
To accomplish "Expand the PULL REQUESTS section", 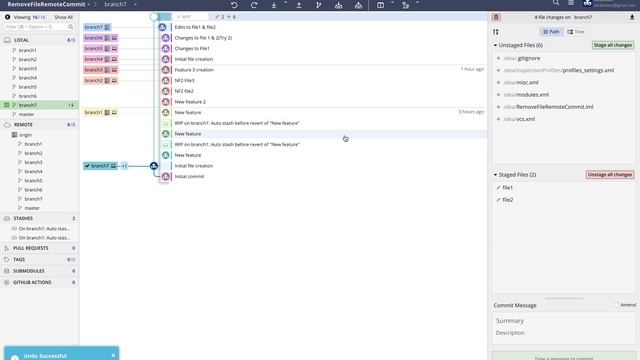I will (x=39, y=248).
